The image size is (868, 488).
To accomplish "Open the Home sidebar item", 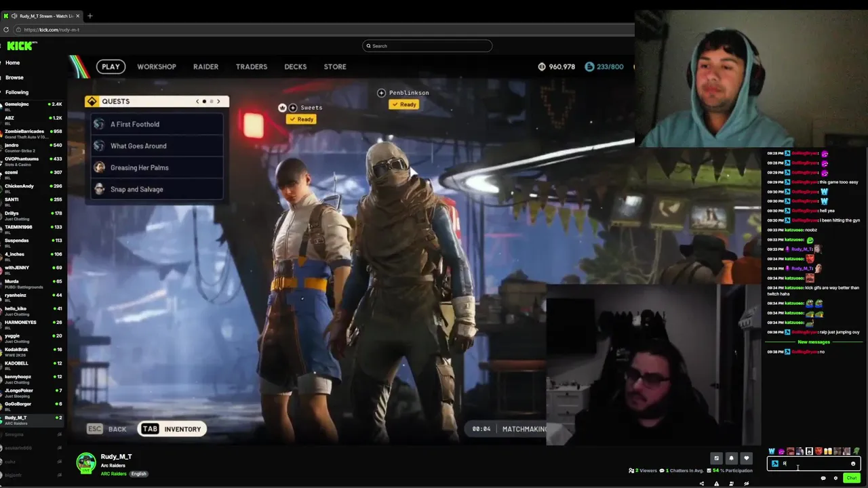I will coord(13,62).
